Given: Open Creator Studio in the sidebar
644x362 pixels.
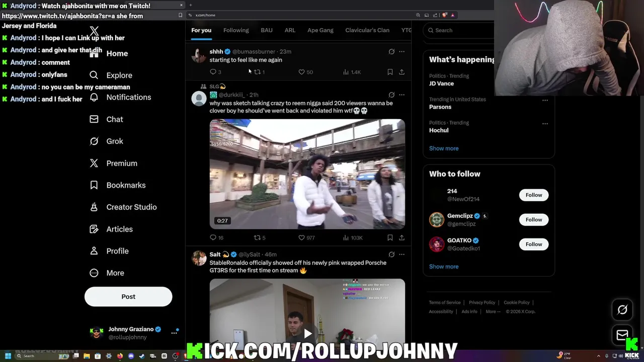Looking at the screenshot, I should 123,207.
